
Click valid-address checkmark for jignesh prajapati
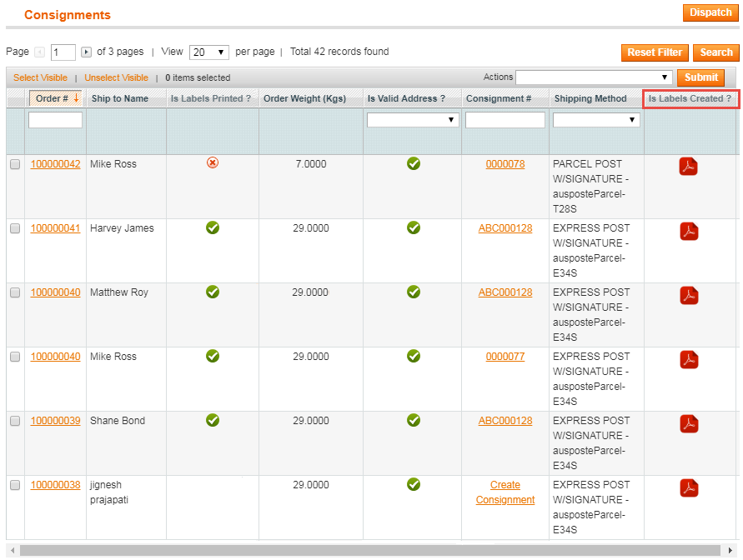pos(414,484)
